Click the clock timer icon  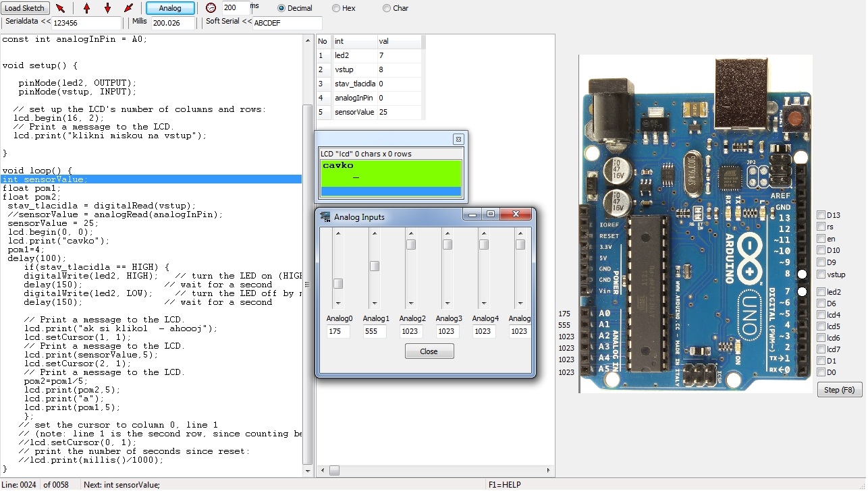[x=211, y=8]
